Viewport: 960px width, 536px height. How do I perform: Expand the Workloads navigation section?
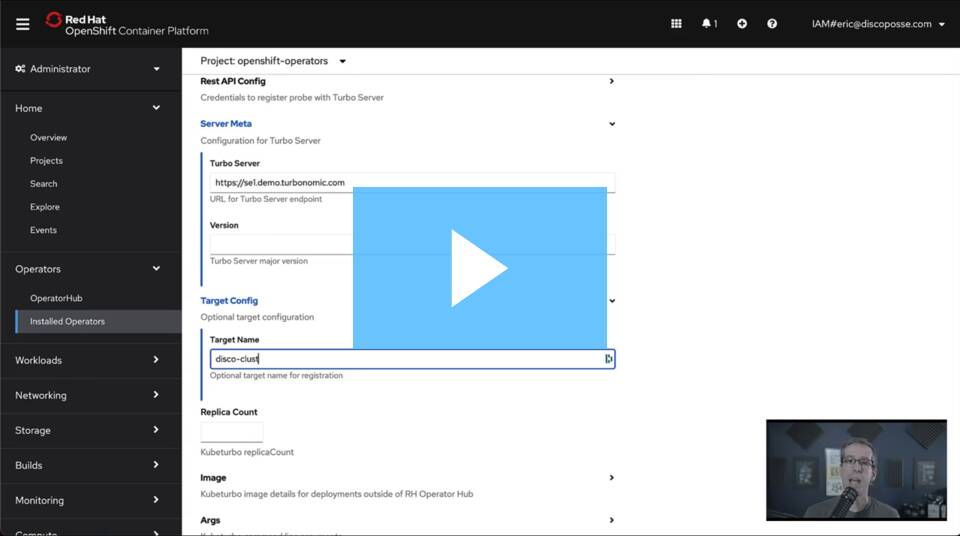[91, 360]
